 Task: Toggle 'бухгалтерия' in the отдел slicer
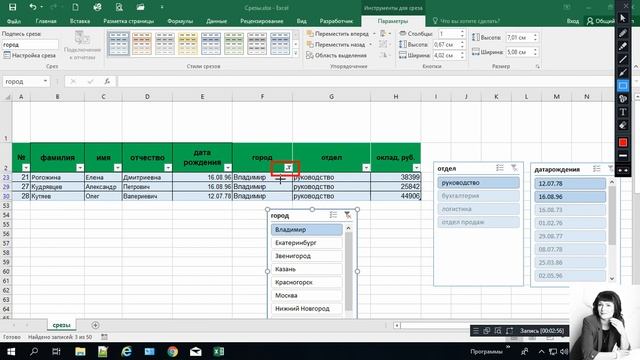pyautogui.click(x=478, y=196)
